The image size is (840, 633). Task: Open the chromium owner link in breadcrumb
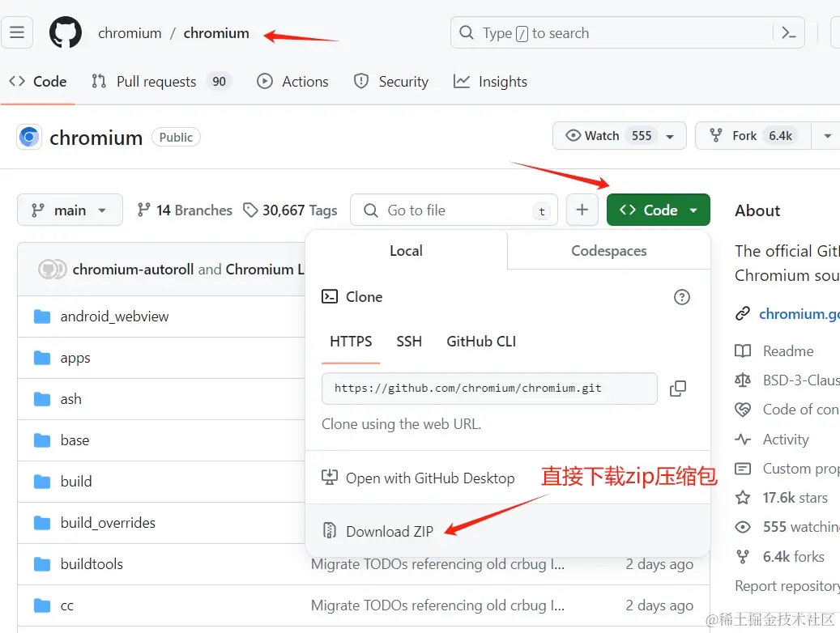click(x=130, y=33)
